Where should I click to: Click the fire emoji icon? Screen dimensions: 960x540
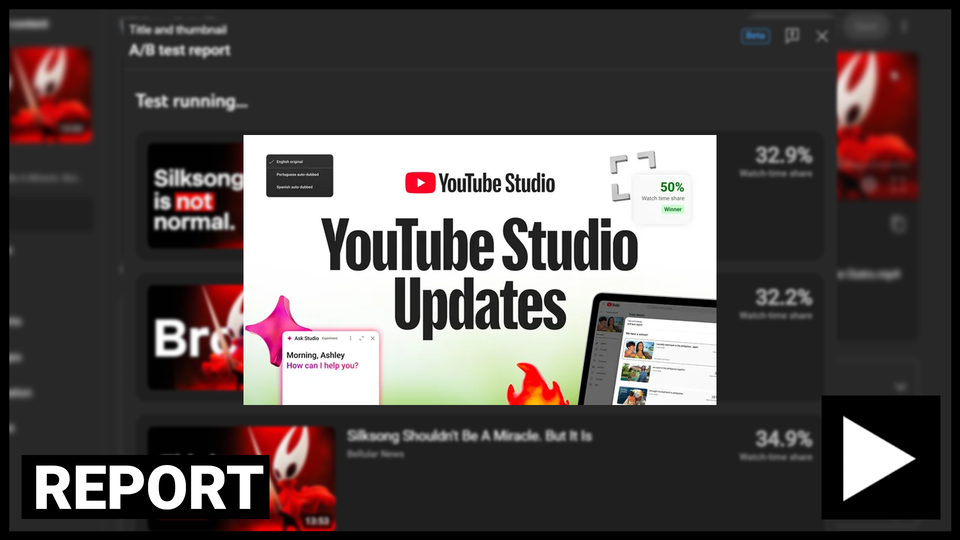537,384
